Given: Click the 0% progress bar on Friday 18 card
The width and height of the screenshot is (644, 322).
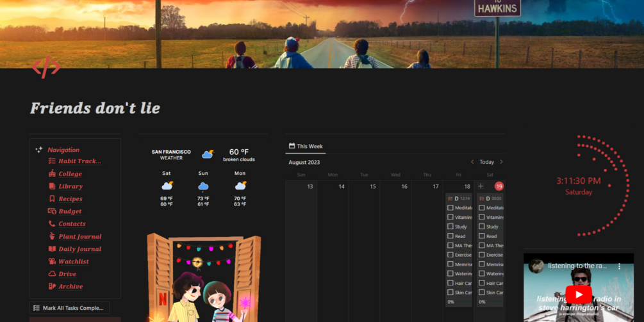Looking at the screenshot, I should click(x=458, y=302).
